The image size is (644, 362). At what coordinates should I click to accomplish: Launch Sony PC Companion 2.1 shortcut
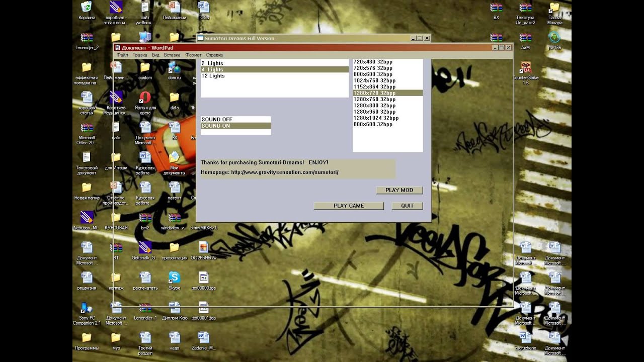tap(87, 308)
